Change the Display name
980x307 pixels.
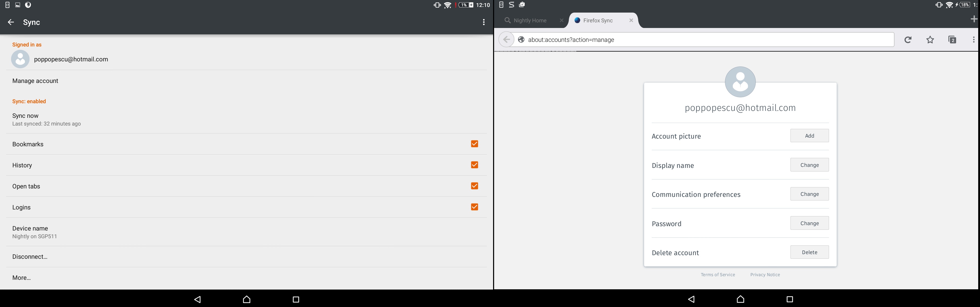[x=809, y=165]
